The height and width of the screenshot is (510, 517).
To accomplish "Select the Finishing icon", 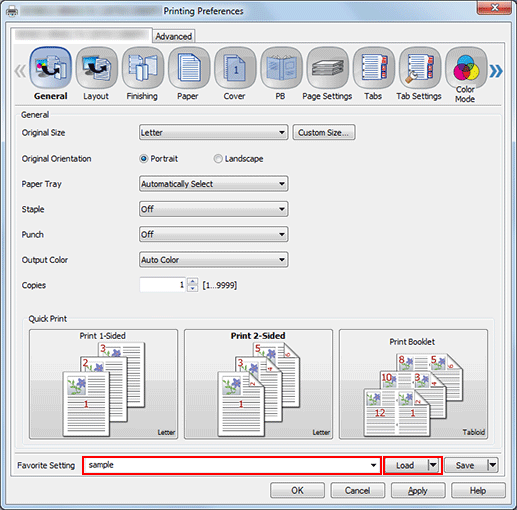I will coord(143,68).
